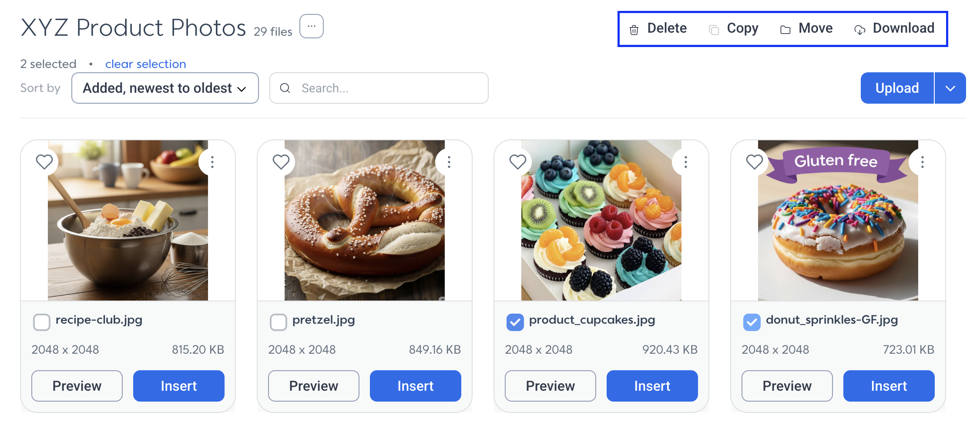Image resolution: width=980 pixels, height=426 pixels.
Task: Favorite the recipe-club.jpg photo with heart icon
Action: (44, 162)
